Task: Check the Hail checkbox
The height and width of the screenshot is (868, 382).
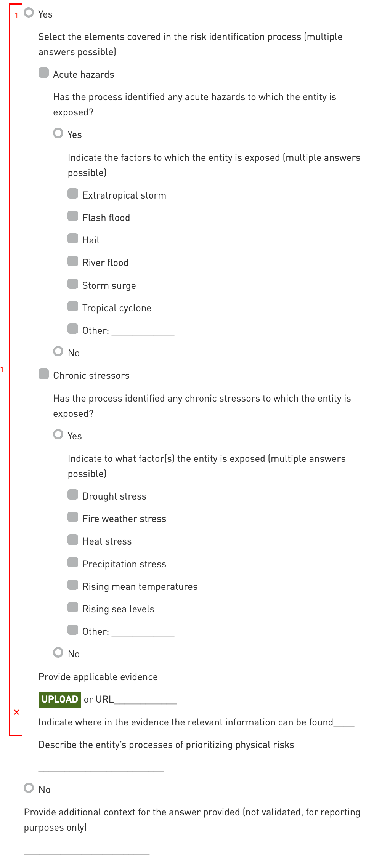Action: (x=73, y=239)
